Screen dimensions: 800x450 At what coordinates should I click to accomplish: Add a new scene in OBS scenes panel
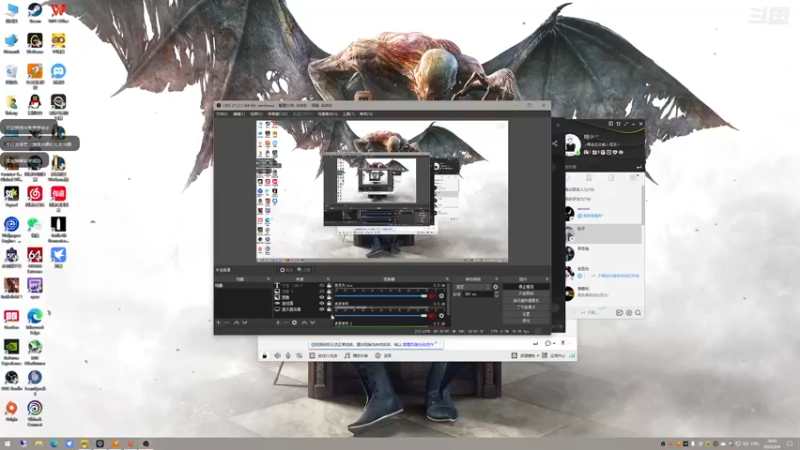click(x=219, y=322)
